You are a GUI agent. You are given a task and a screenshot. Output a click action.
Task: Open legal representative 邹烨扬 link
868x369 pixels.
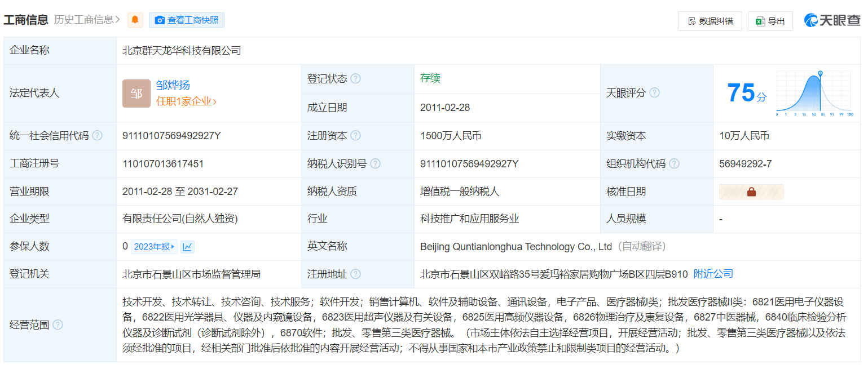coord(173,86)
